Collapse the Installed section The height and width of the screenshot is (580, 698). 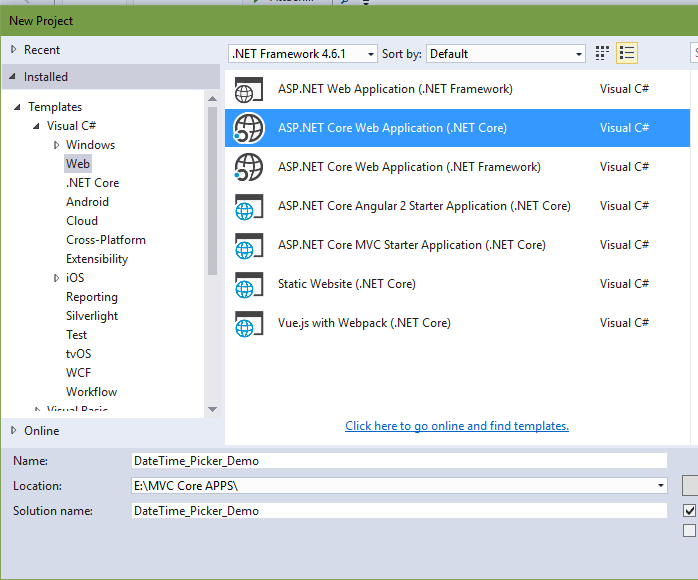tap(12, 77)
